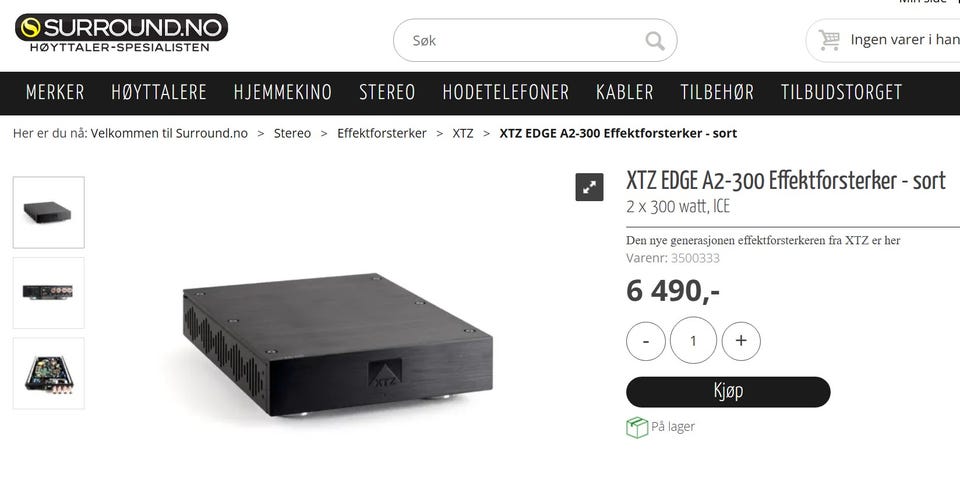960x495 pixels.
Task: Click in the Søk search field
Action: click(x=527, y=40)
